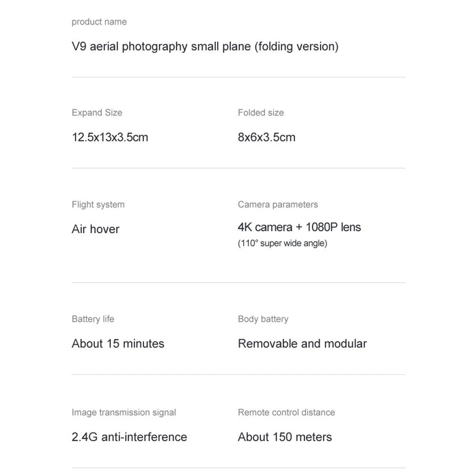The width and height of the screenshot is (476, 476).
Task: Click the "Expand Size" label
Action: click(97, 113)
